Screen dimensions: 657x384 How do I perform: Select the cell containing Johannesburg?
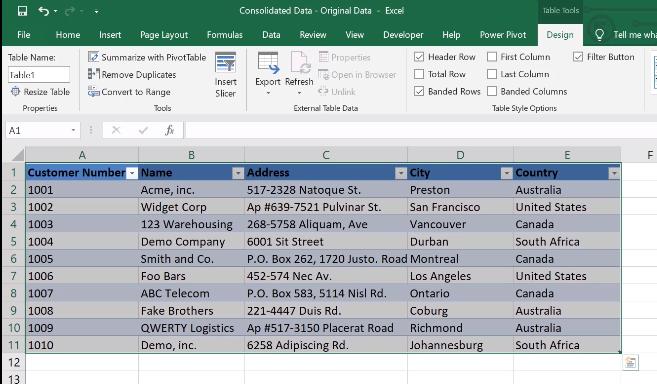tap(460, 345)
